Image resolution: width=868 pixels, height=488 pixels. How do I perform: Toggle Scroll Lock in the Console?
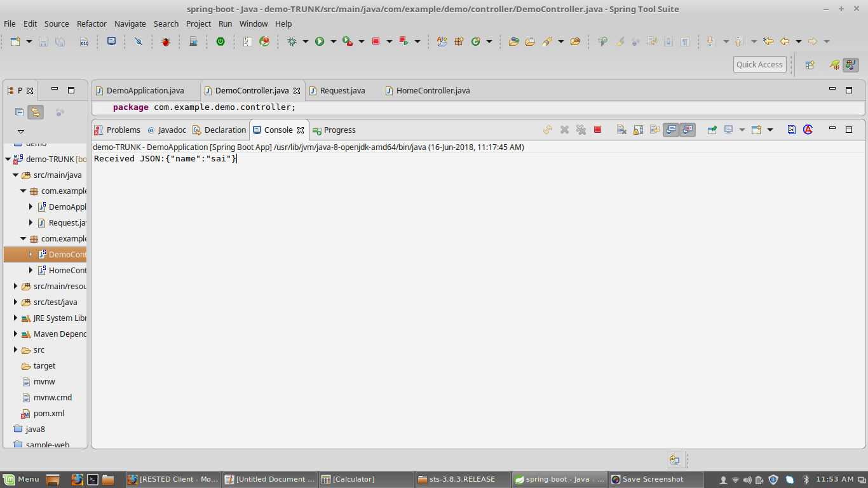[x=637, y=130]
